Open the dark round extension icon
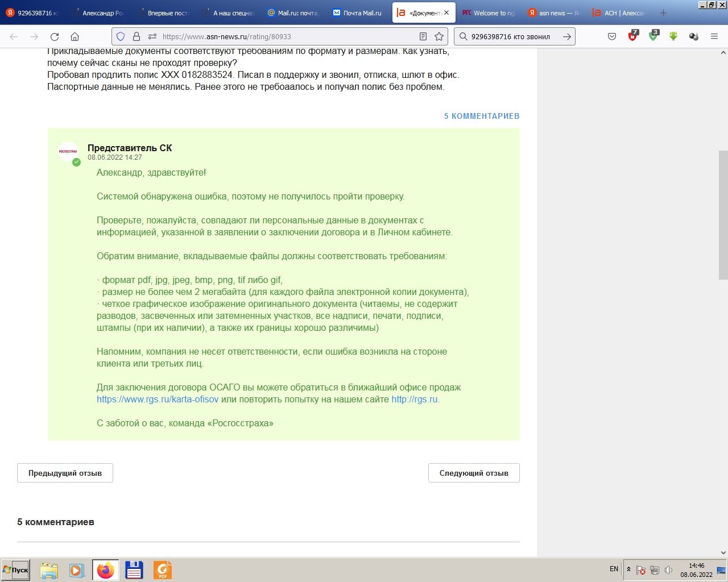This screenshot has width=728, height=582. [694, 36]
